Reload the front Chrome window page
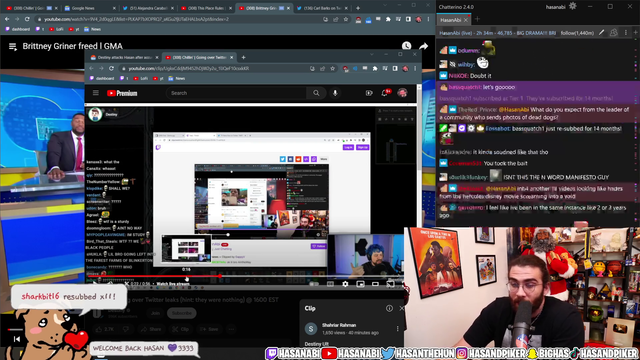This screenshot has height=360, width=640. point(111,69)
